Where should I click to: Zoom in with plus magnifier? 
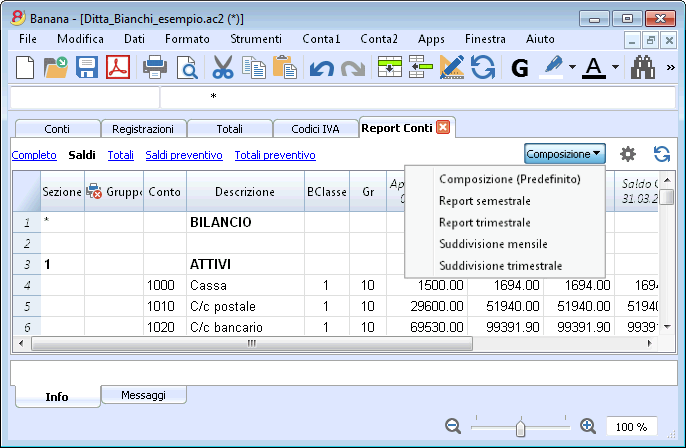click(x=588, y=426)
